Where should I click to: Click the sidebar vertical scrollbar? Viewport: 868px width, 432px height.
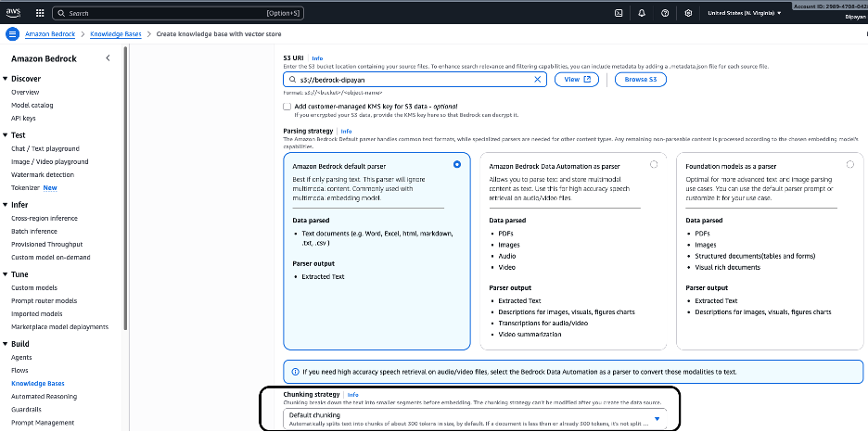[126, 188]
